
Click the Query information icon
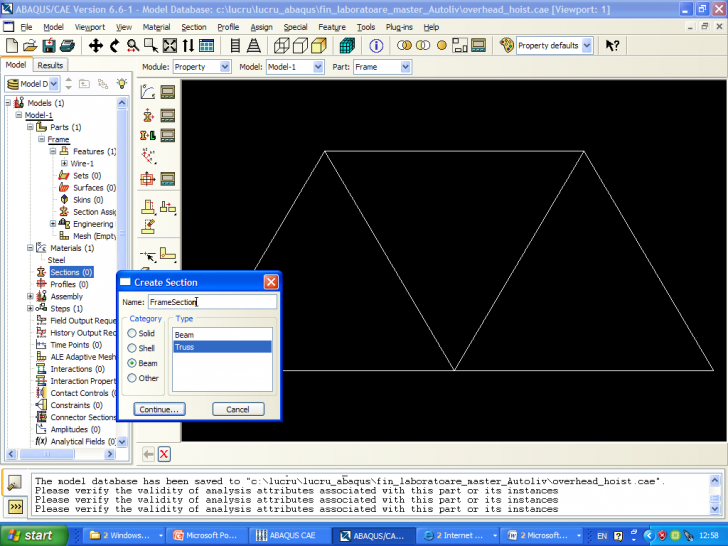coord(376,46)
